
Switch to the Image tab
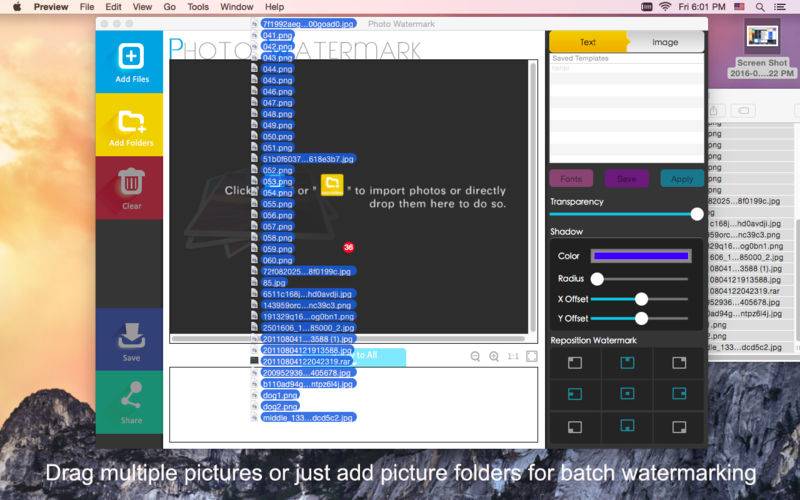pyautogui.click(x=665, y=42)
